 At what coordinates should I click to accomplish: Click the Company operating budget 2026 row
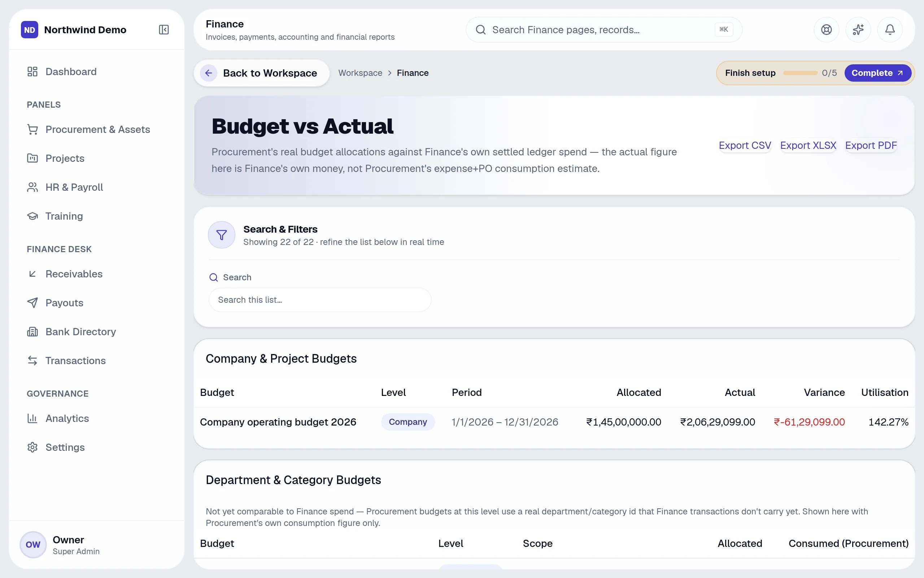(x=554, y=422)
